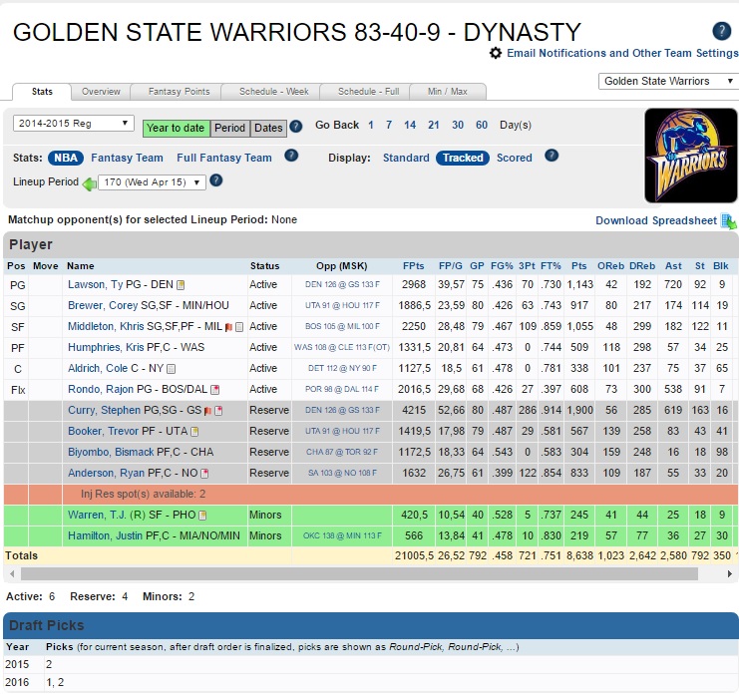Click the Warriors team logo image
Viewport: 739px width, 700px height.
tap(690, 156)
